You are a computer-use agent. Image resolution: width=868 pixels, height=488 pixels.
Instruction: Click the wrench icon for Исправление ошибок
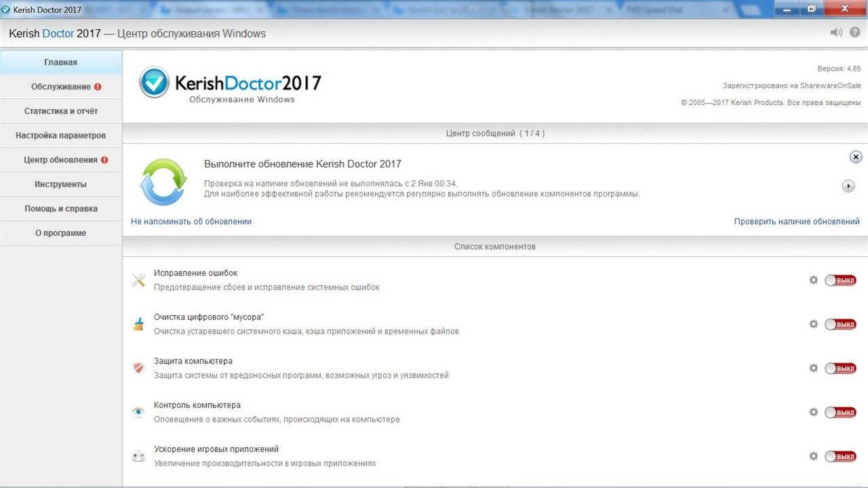[x=138, y=280]
